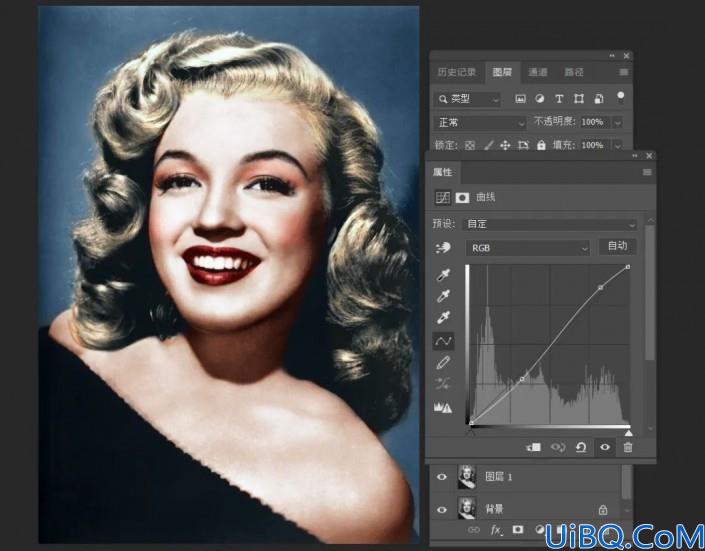The width and height of the screenshot is (705, 551).
Task: Select the lower-middle curve control point
Action: (522, 379)
